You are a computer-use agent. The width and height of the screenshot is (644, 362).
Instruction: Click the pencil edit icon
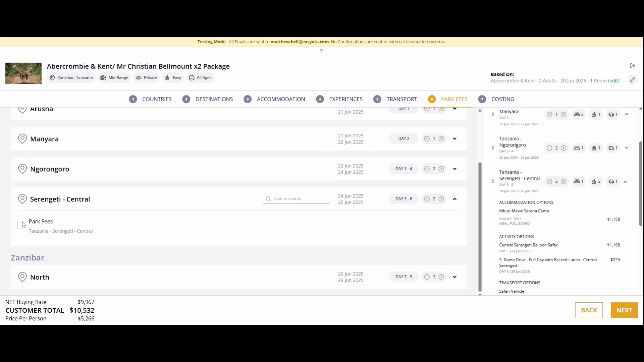pyautogui.click(x=633, y=80)
